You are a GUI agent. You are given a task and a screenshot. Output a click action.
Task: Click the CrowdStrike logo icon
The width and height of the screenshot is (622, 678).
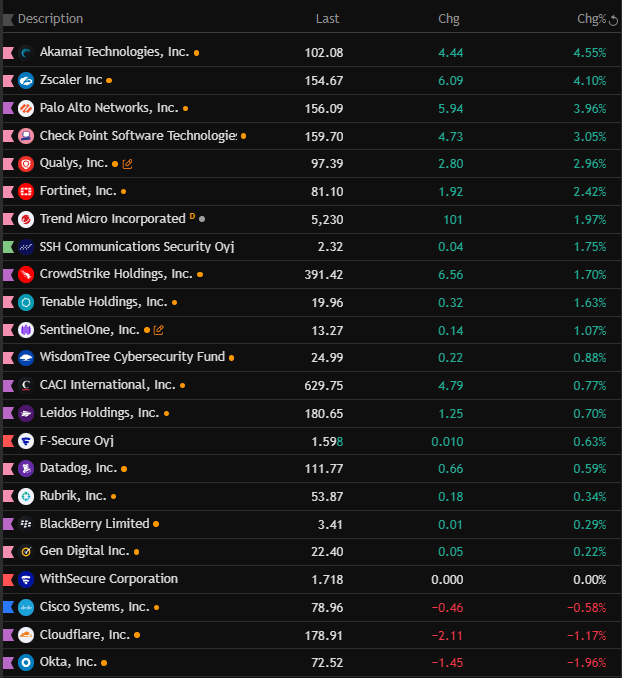(x=26, y=275)
